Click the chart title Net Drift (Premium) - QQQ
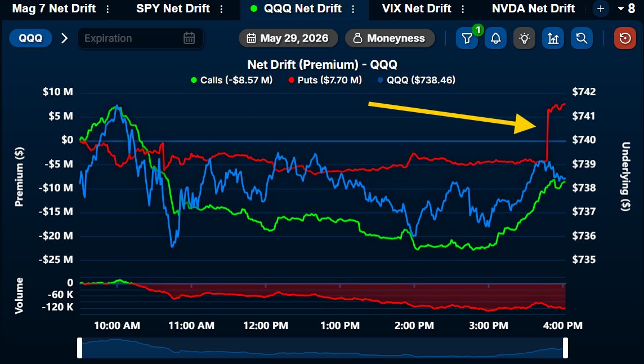Viewport: 644px width, 364px height. pyautogui.click(x=323, y=65)
